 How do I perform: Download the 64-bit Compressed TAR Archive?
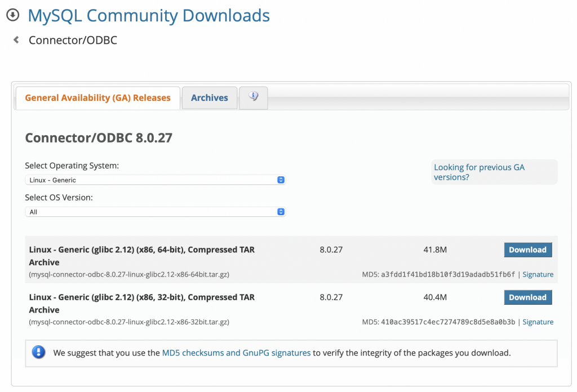(x=527, y=250)
